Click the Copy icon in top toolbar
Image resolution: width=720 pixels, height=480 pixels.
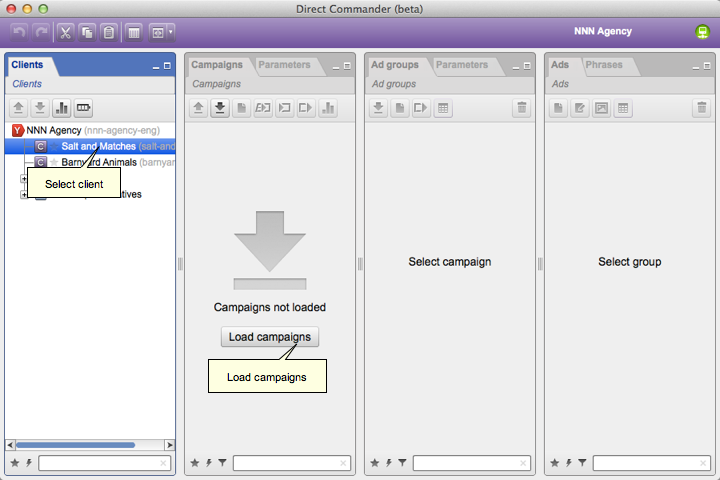tap(87, 33)
